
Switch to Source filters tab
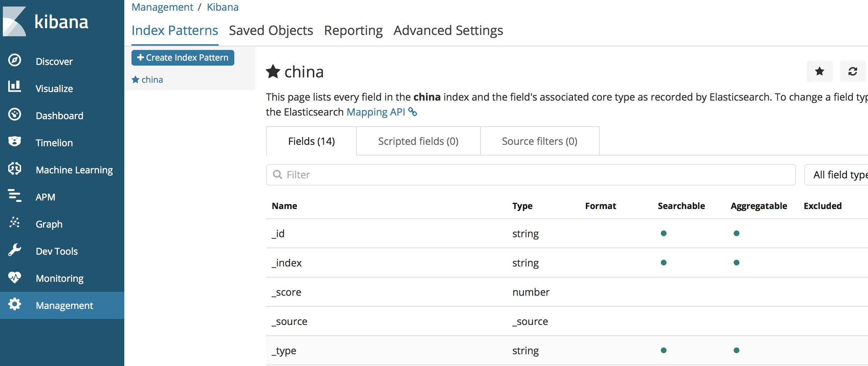coord(539,141)
